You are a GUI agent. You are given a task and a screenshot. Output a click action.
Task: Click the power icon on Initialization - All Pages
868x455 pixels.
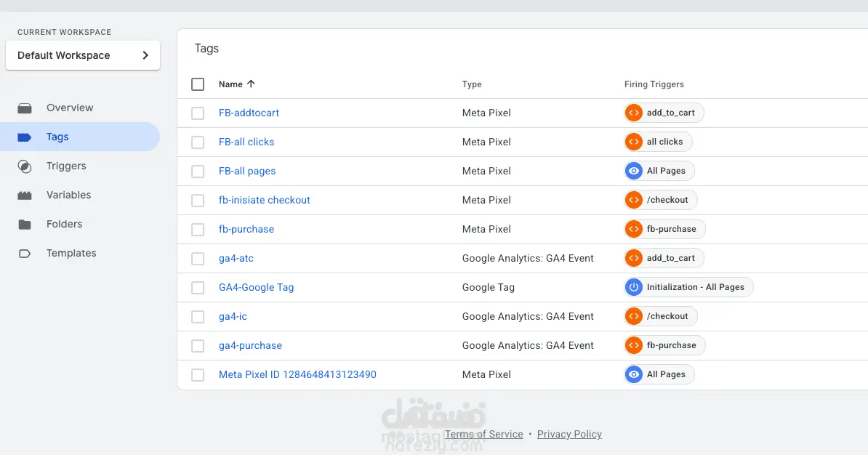pyautogui.click(x=634, y=287)
